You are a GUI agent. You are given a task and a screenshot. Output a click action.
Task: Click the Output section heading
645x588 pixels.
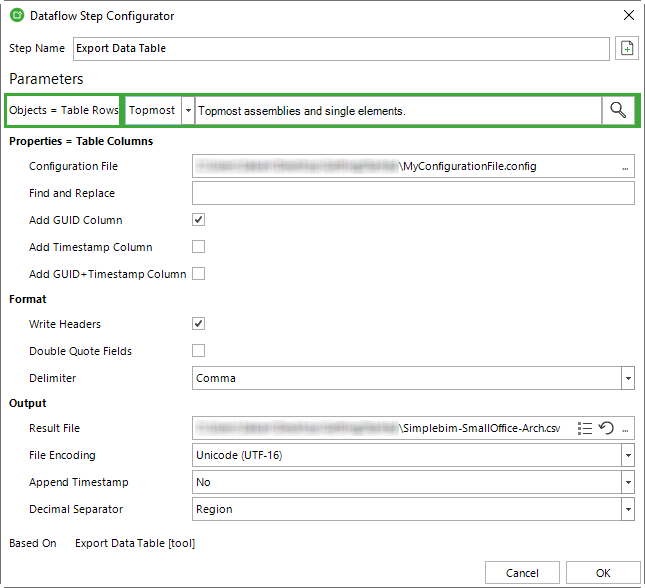click(x=28, y=403)
